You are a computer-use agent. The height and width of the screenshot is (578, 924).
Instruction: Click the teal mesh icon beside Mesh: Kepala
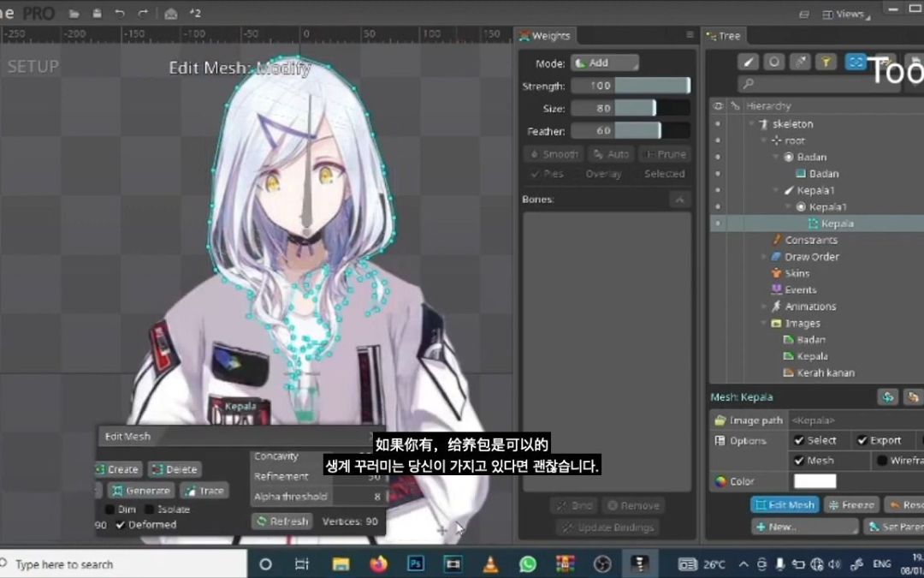pyautogui.click(x=887, y=397)
